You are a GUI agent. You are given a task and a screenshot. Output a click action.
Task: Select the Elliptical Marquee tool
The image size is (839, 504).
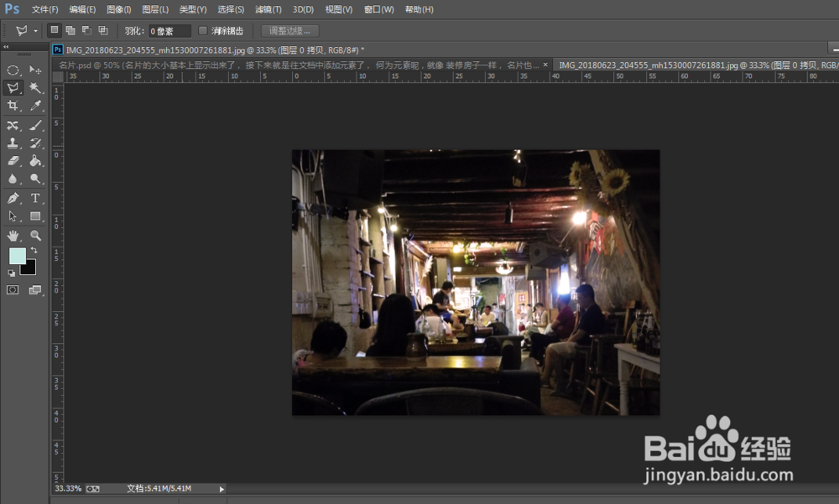tap(13, 70)
